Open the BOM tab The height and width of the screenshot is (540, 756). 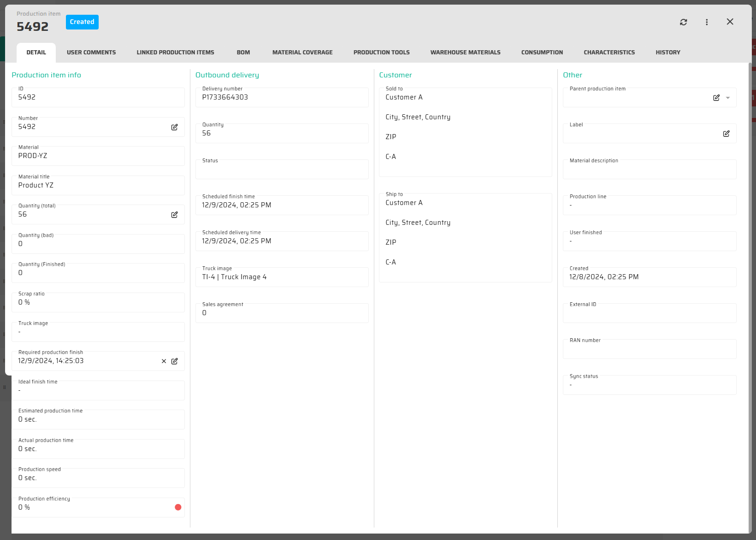click(x=243, y=53)
